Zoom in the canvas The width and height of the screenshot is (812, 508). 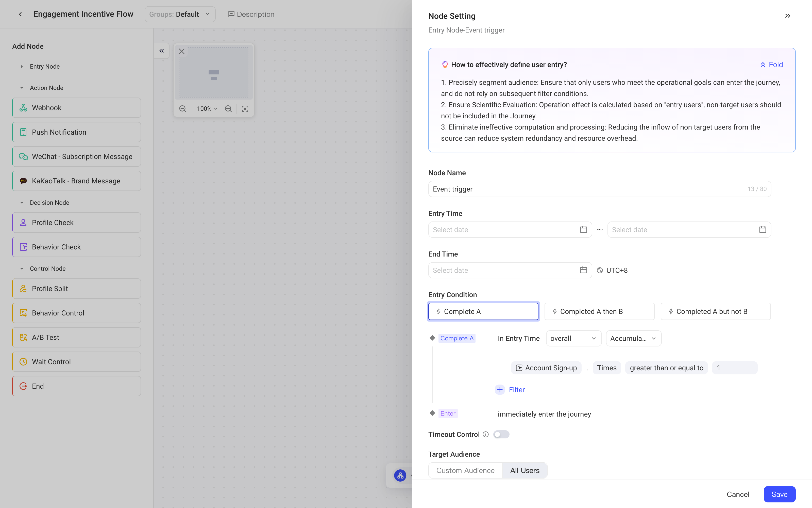tap(228, 108)
